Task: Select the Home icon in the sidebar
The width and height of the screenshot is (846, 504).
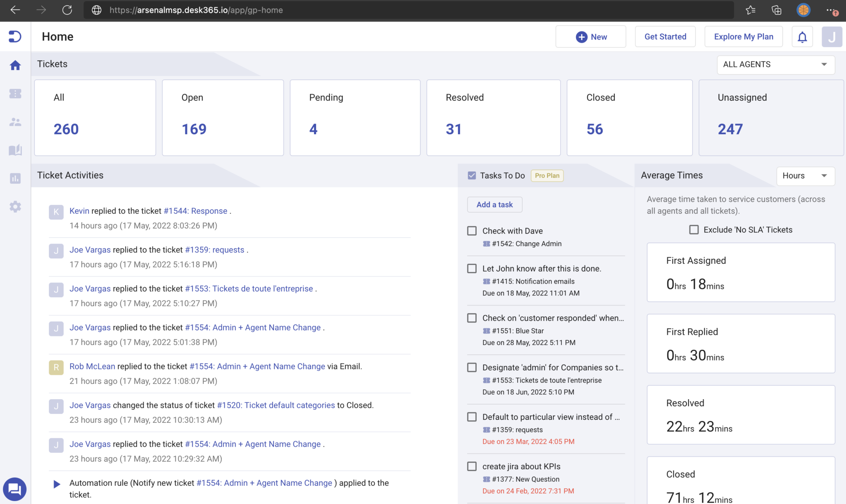Action: pyautogui.click(x=15, y=65)
